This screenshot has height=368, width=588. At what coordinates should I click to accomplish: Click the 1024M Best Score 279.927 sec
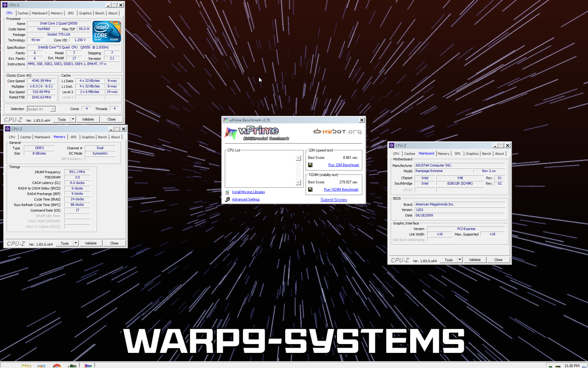pos(348,182)
